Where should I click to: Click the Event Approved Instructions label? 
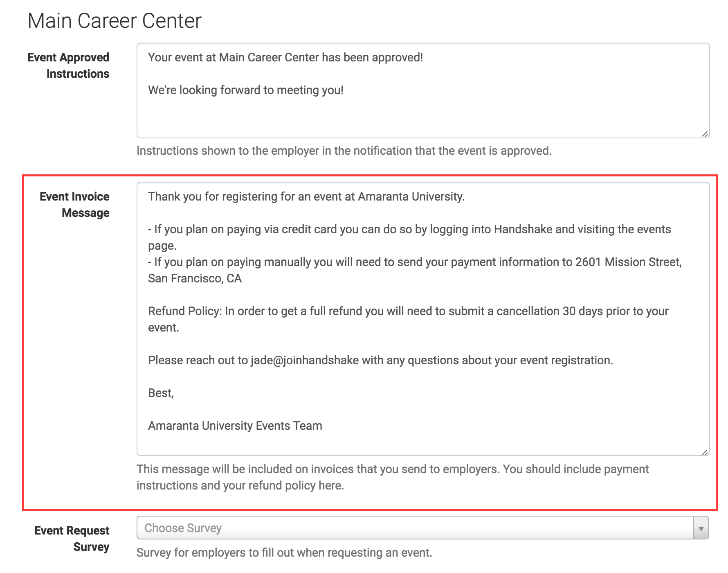68,65
